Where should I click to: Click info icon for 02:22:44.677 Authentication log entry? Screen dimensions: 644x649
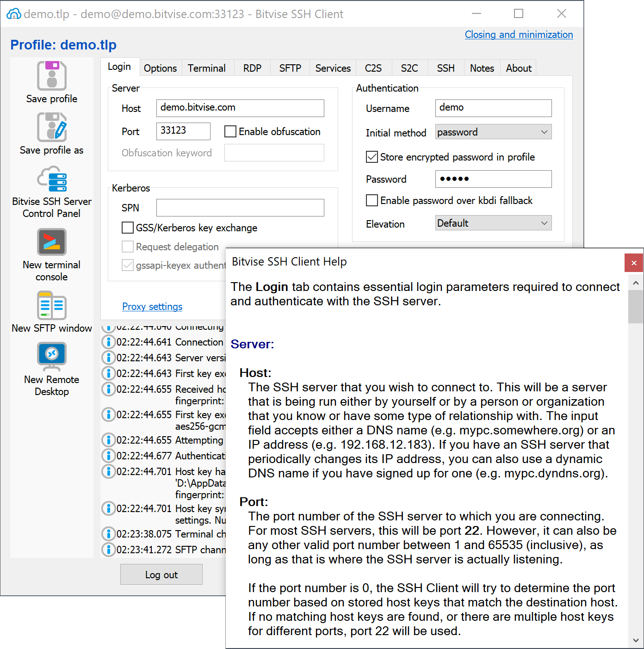pos(108,456)
